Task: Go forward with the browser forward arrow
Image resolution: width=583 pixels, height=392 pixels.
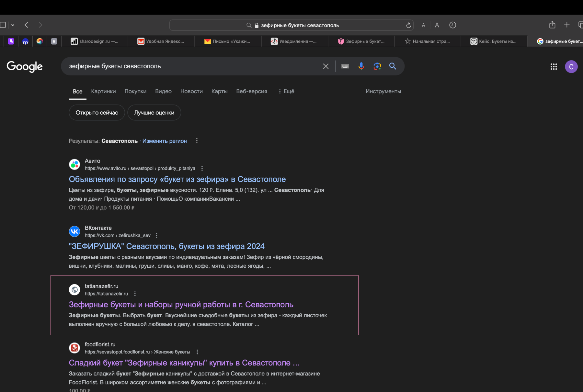Action: pyautogui.click(x=40, y=25)
